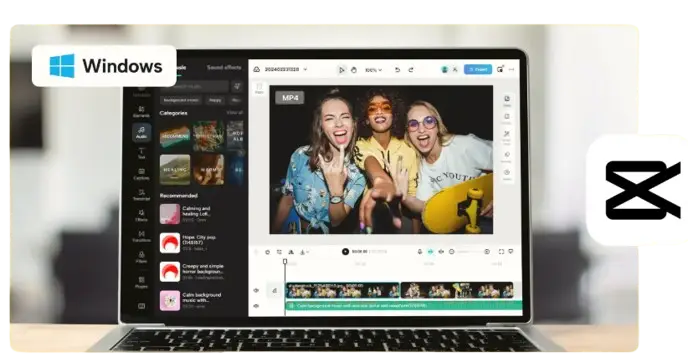The width and height of the screenshot is (688, 362).
Task: Select the hand pan tool
Action: coord(354,70)
